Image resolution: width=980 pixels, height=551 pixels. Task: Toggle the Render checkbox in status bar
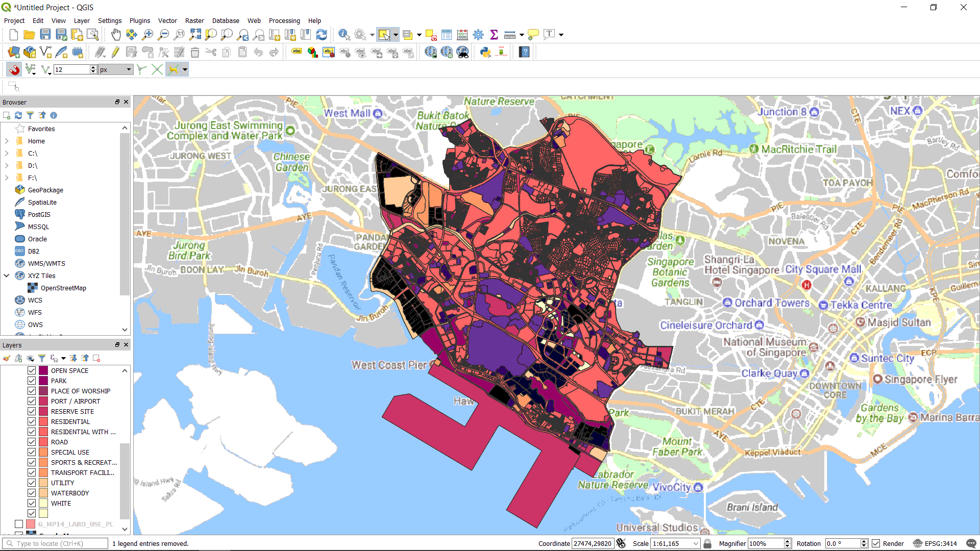pos(876,543)
